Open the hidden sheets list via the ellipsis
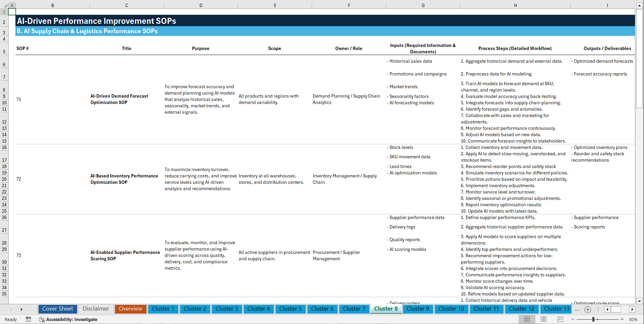The image size is (644, 324). (x=577, y=309)
